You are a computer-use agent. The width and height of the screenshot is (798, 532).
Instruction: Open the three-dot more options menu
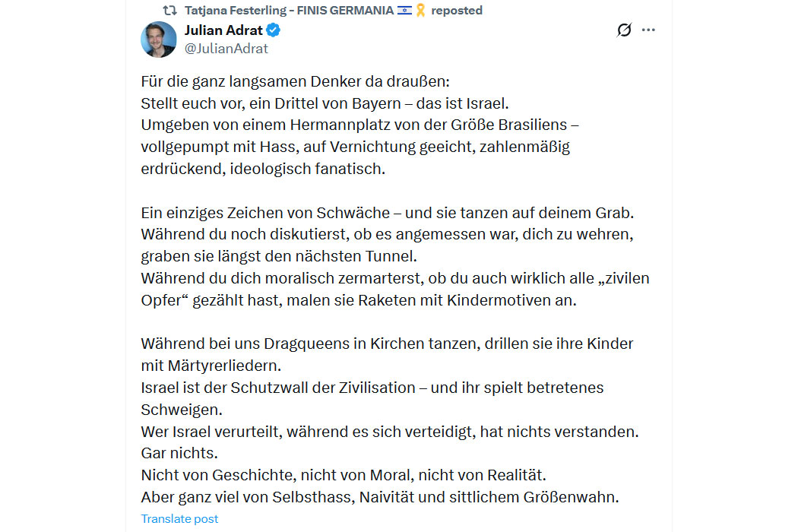(648, 30)
